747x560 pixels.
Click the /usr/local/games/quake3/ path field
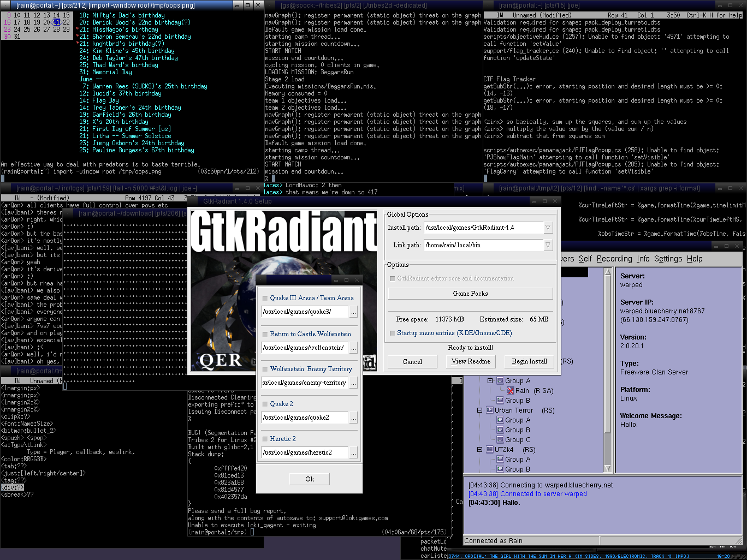305,312
